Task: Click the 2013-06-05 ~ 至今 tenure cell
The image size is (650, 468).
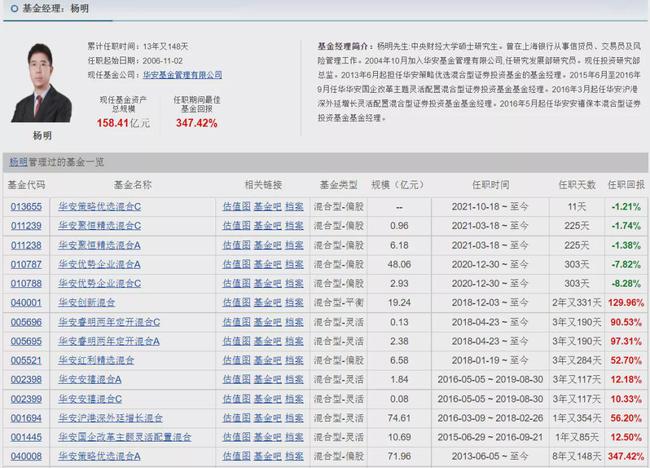Action: [x=490, y=456]
